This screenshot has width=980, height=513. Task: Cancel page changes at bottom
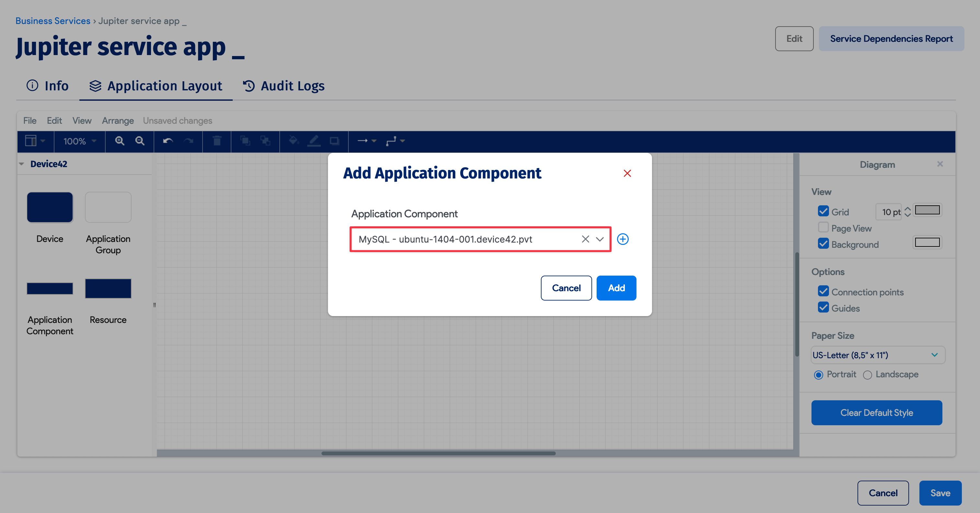[883, 493]
